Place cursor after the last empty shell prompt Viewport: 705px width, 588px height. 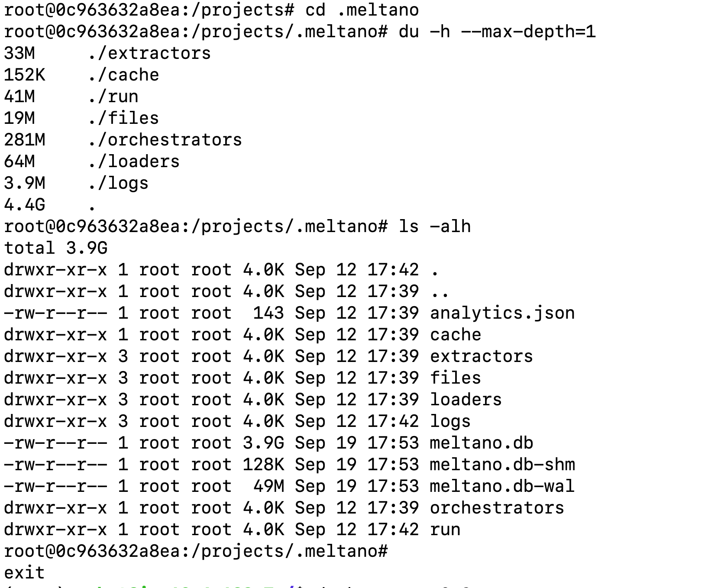click(x=393, y=551)
